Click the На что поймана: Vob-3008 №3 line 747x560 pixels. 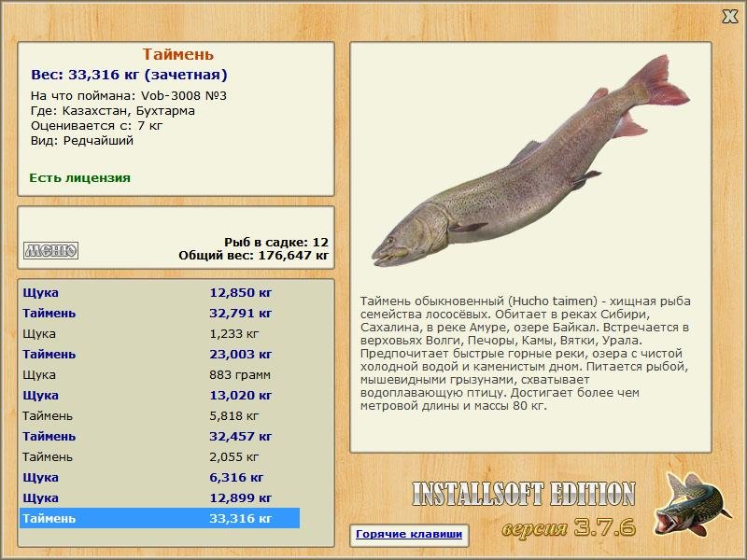click(129, 96)
